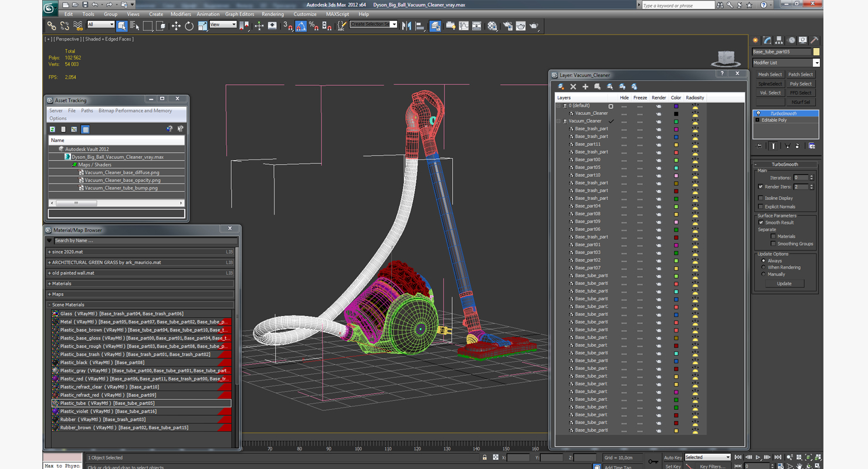Open Key Filters button
The height and width of the screenshot is (469, 868).
[x=713, y=467]
